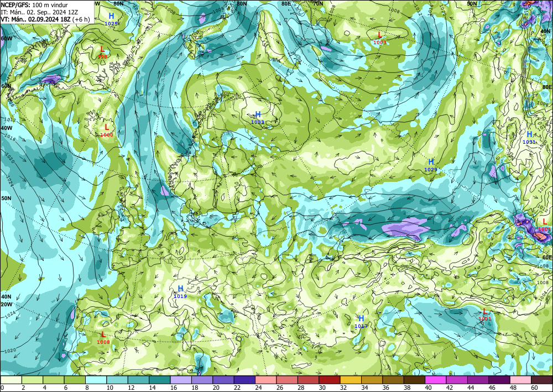Click the ochre swatch between 34 and 36

[x=372, y=380]
